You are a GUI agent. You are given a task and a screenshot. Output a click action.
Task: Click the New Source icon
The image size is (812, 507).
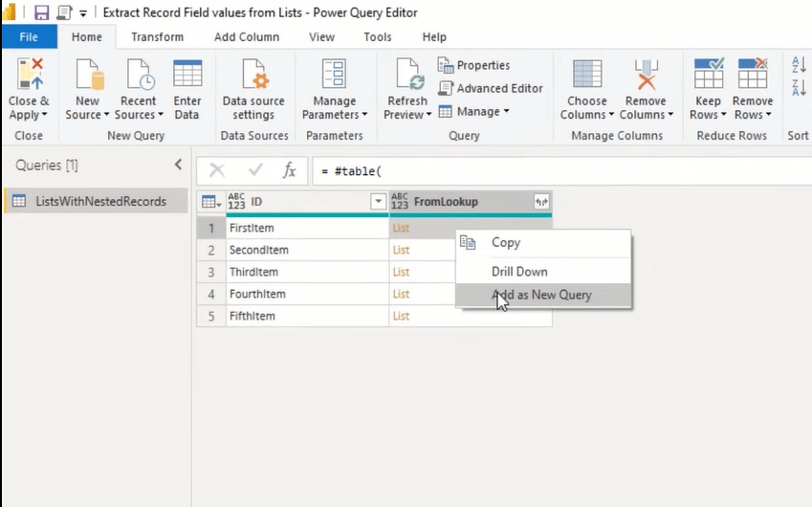(x=90, y=75)
